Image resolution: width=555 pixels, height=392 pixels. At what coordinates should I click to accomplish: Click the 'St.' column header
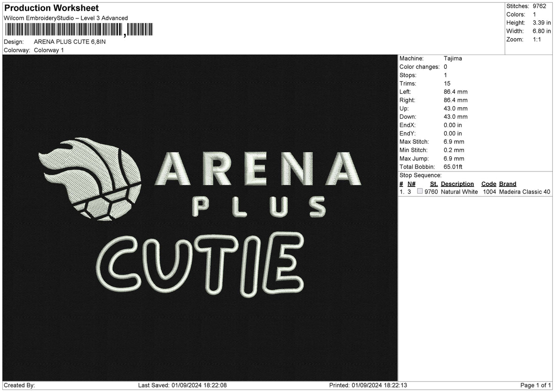[x=434, y=184]
